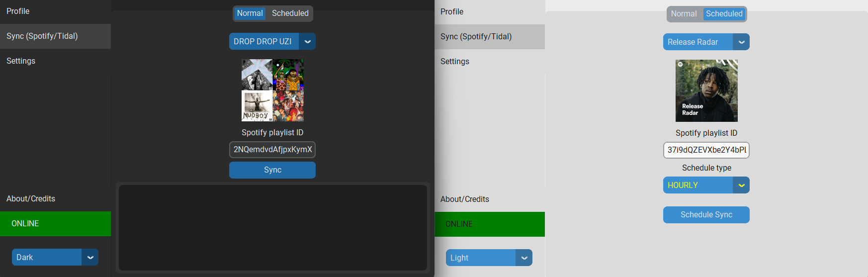Screen dimensions: 868x277
Task: Click the blue Sync button
Action: tap(272, 170)
